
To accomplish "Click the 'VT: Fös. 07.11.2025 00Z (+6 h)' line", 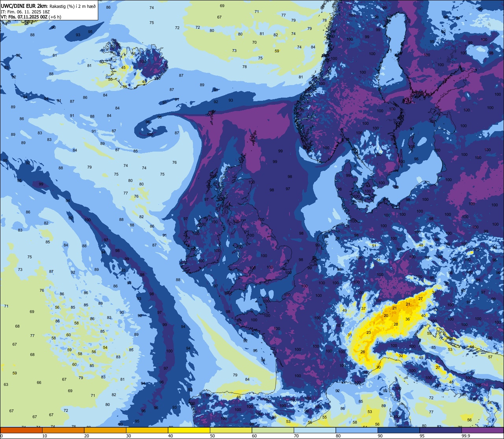I will pos(31,17).
